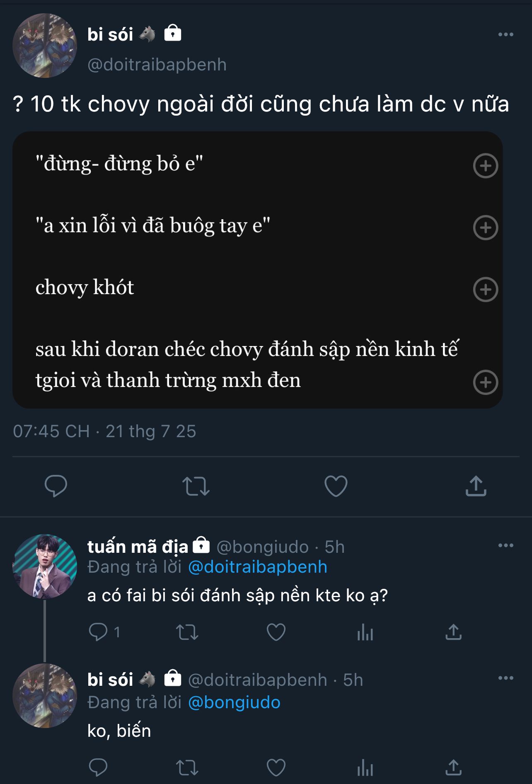
Task: Repost the main tweet about chovy
Action: [196, 486]
